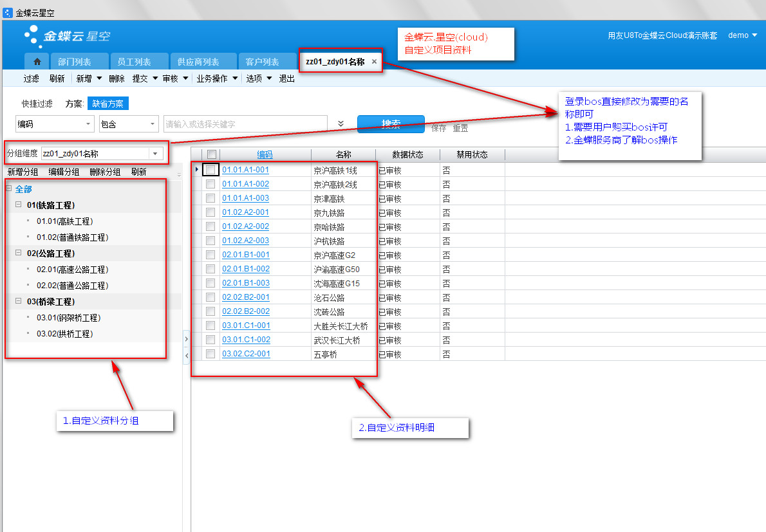This screenshot has width=766, height=532.
Task: Switch to the 供应商列表 tab
Action: 198,62
